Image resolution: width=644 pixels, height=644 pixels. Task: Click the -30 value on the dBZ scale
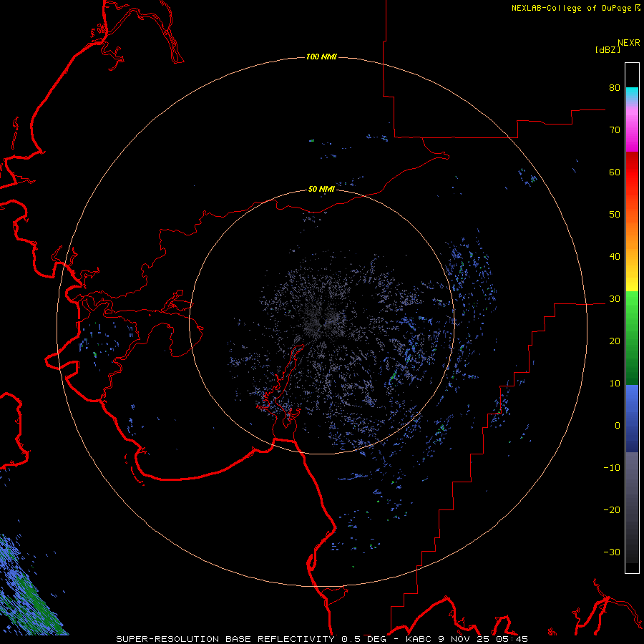click(x=612, y=552)
